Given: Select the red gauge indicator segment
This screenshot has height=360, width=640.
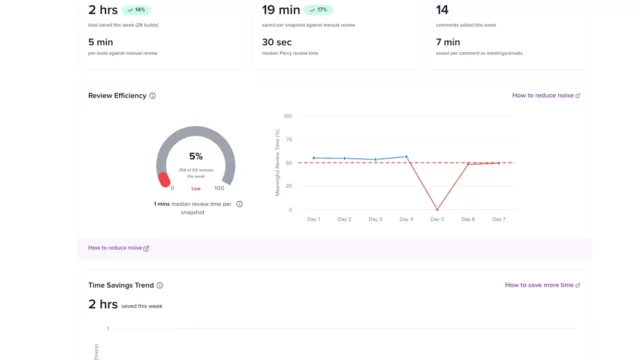Looking at the screenshot, I should (164, 180).
